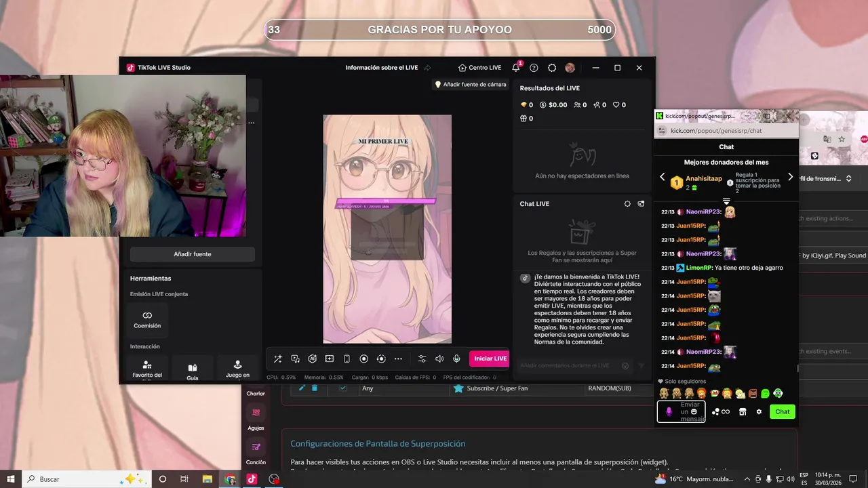Share the LIVE with the arrow icon

click(x=427, y=68)
